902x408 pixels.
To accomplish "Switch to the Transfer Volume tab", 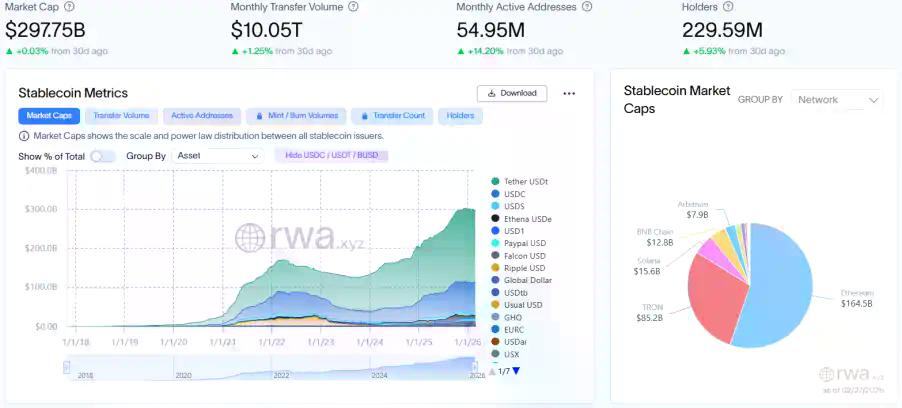I will point(121,116).
